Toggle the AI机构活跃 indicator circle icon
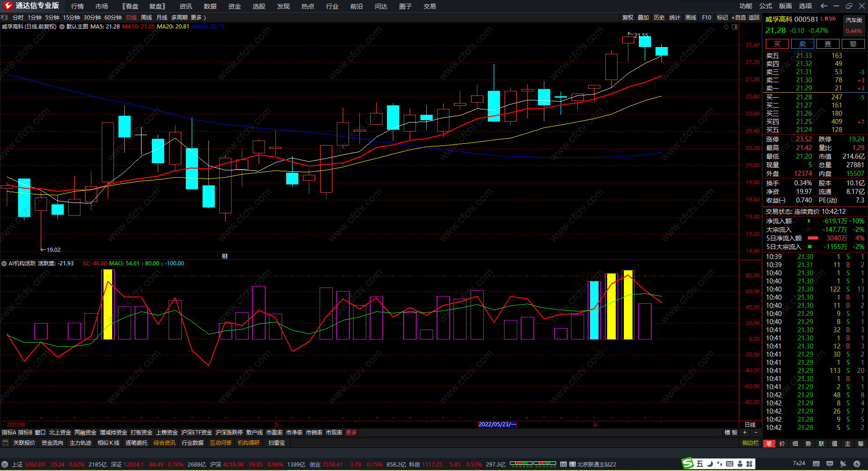Image resolution: width=868 pixels, height=471 pixels. [x=4, y=264]
